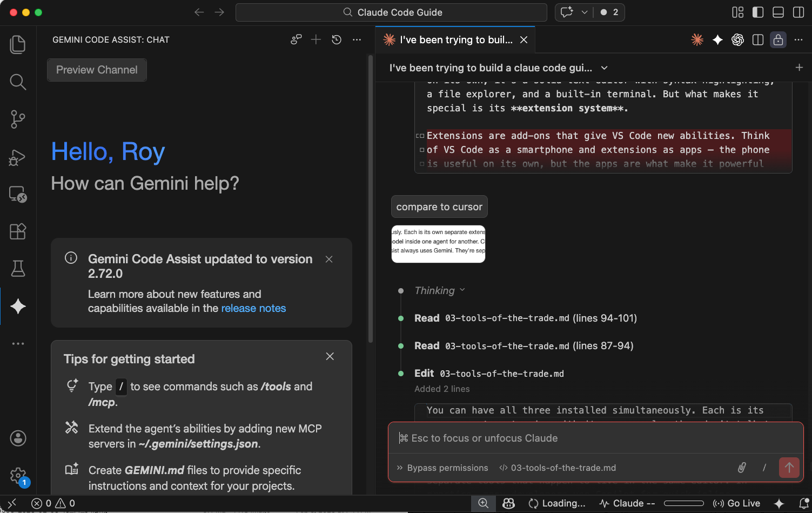The image size is (812, 513).
Task: Open the Extensions icon in the activity bar
Action: (18, 231)
